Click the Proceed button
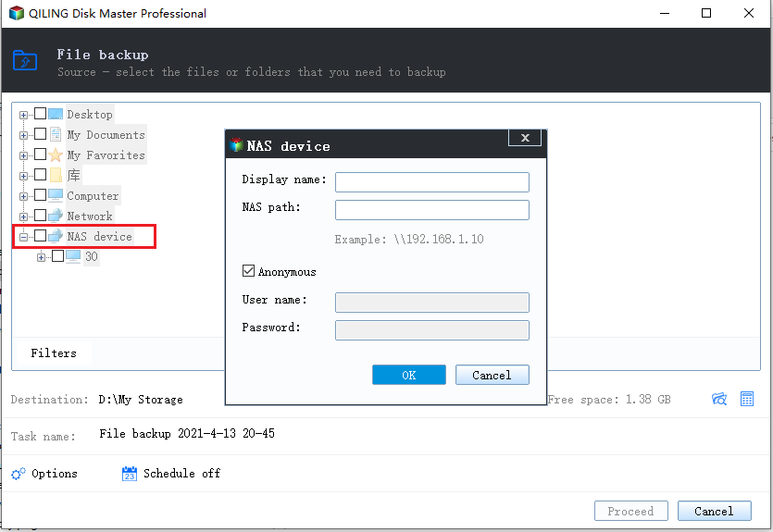773x532 pixels. coord(631,511)
